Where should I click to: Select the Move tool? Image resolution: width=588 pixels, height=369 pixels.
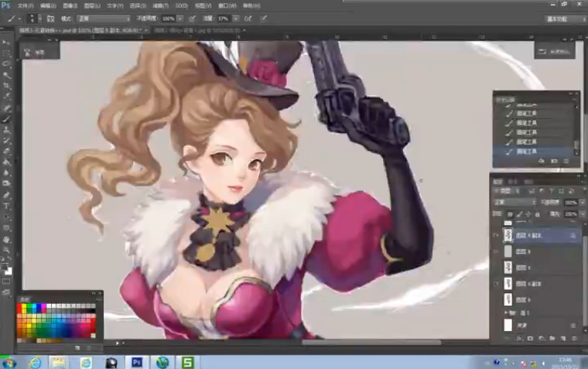(x=6, y=43)
